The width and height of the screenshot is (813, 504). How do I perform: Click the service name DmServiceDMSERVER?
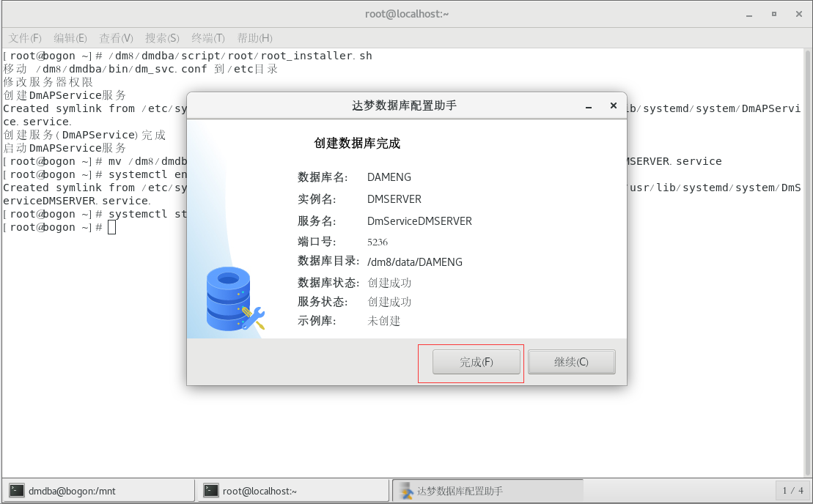pyautogui.click(x=419, y=221)
